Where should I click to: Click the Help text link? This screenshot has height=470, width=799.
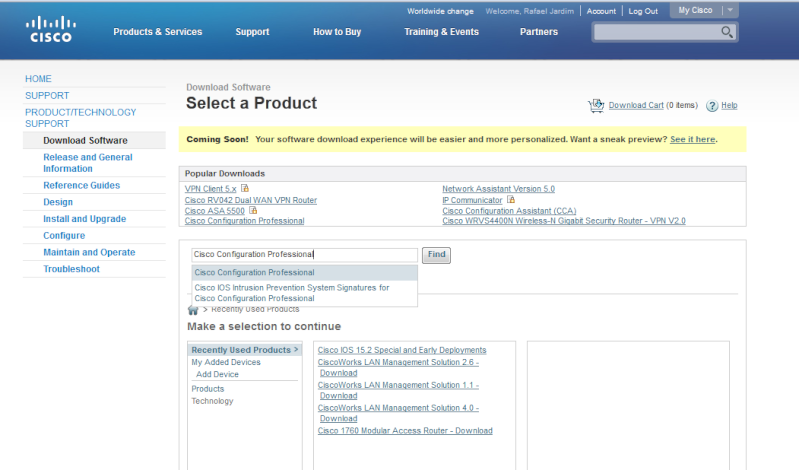pos(729,105)
